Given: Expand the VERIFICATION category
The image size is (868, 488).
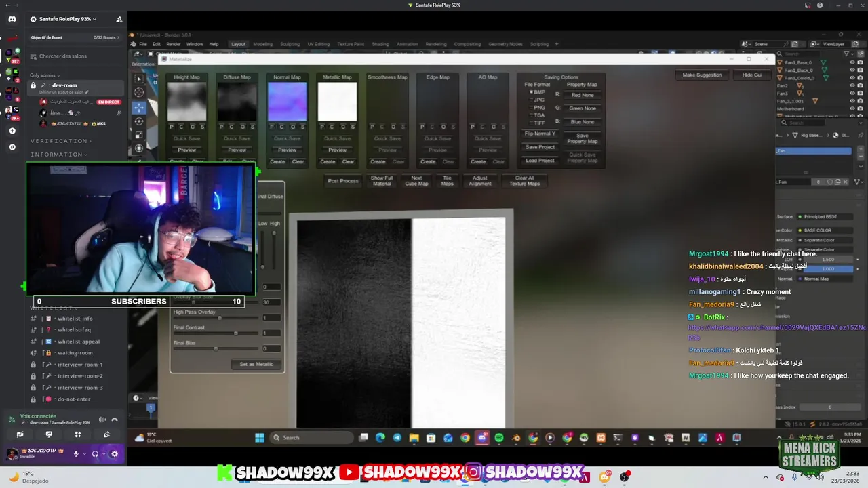Looking at the screenshot, I should tap(60, 141).
